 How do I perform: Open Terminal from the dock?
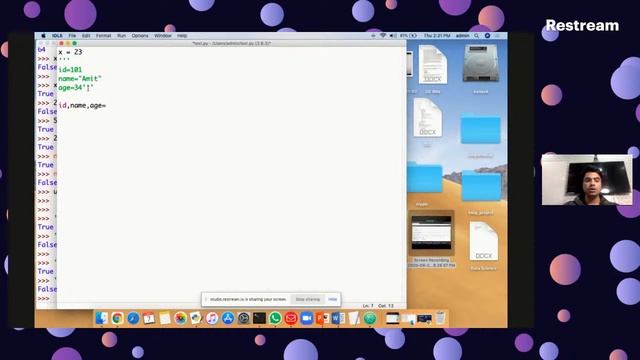click(259, 318)
